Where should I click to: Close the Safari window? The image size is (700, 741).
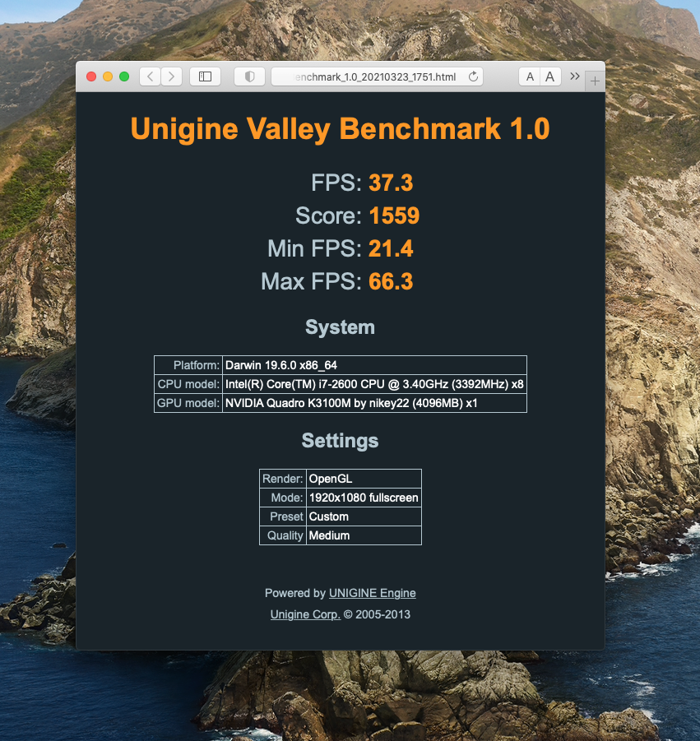click(x=91, y=76)
